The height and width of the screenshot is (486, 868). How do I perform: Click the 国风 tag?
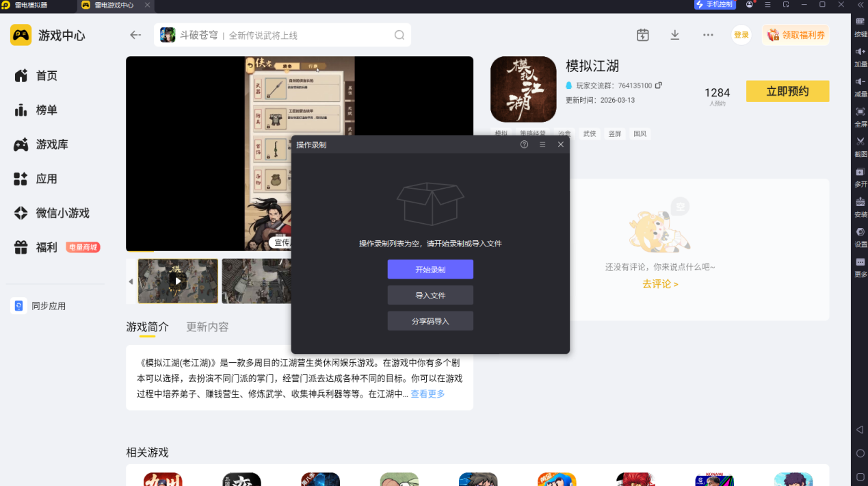[640, 134]
